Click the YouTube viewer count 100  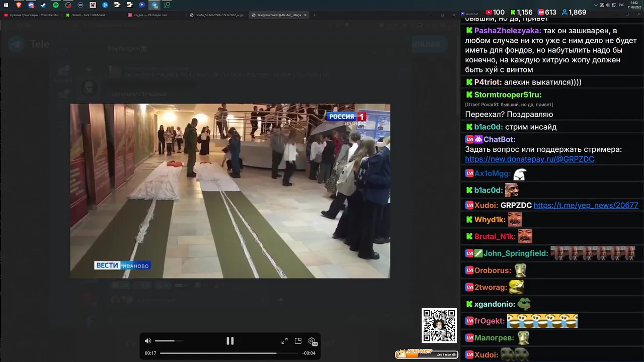(x=495, y=12)
